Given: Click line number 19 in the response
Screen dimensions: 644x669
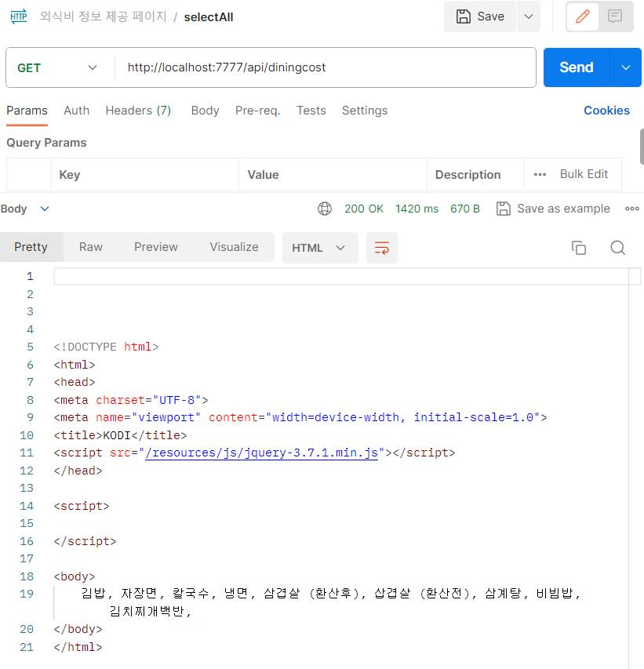Looking at the screenshot, I should coord(27,594).
